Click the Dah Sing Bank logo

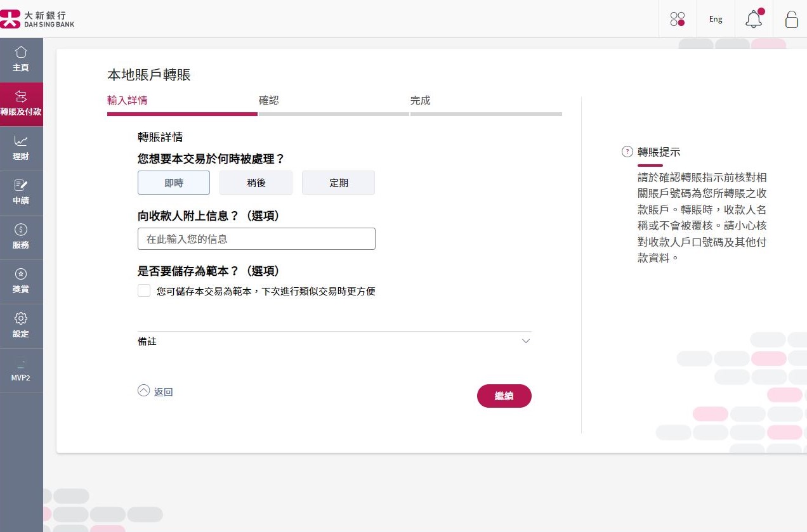pyautogui.click(x=37, y=18)
